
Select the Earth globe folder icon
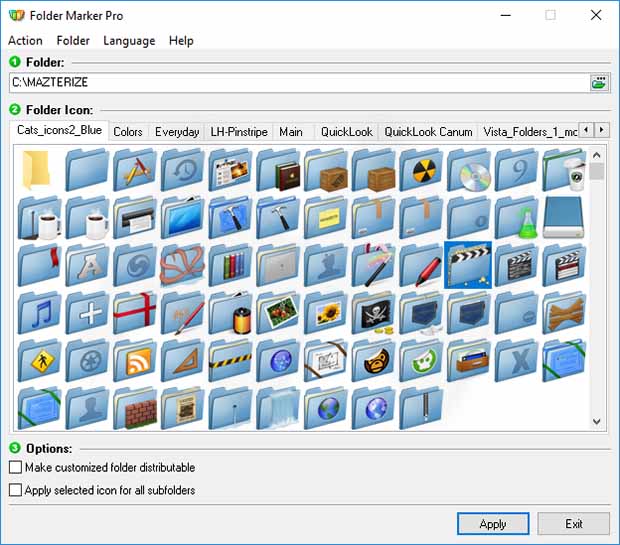325,408
